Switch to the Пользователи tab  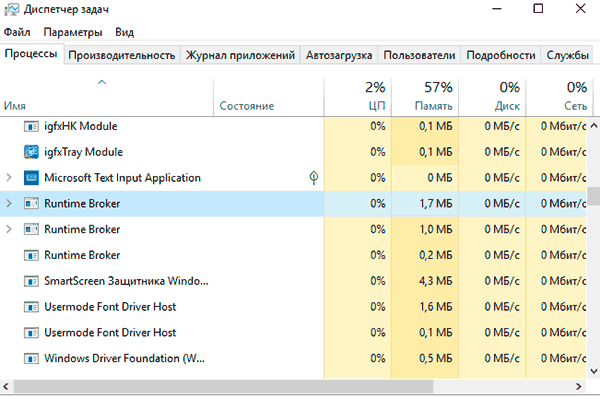[419, 55]
